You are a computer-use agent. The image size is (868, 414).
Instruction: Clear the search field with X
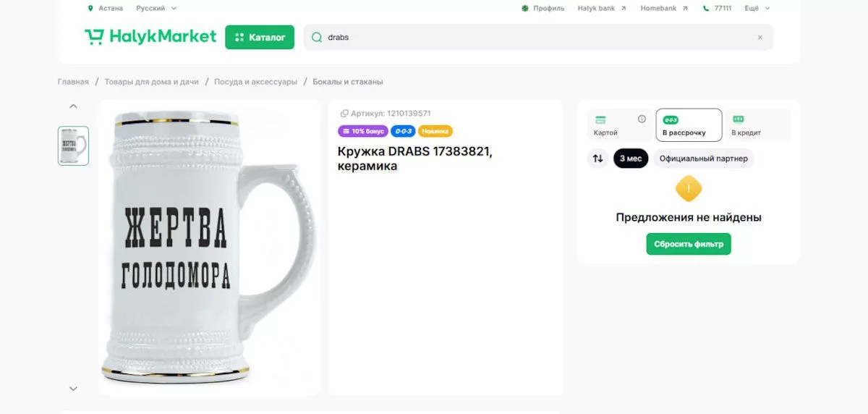[759, 37]
